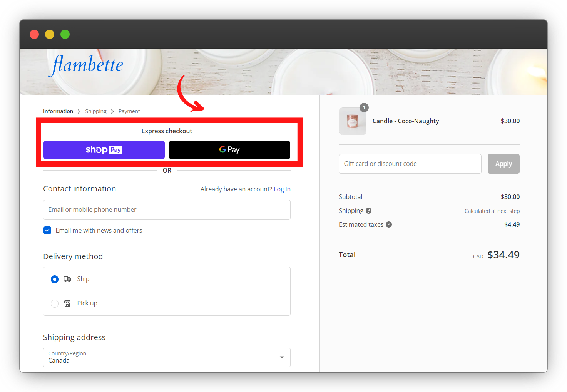Focus the Email or mobile phone number field
The image size is (567, 392).
click(167, 210)
